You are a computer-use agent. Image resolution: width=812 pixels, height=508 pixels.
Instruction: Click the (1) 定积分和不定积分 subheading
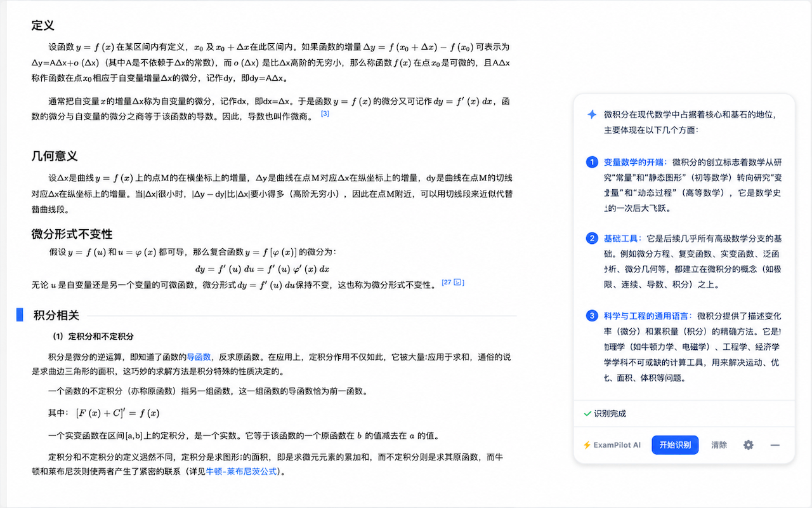click(93, 336)
